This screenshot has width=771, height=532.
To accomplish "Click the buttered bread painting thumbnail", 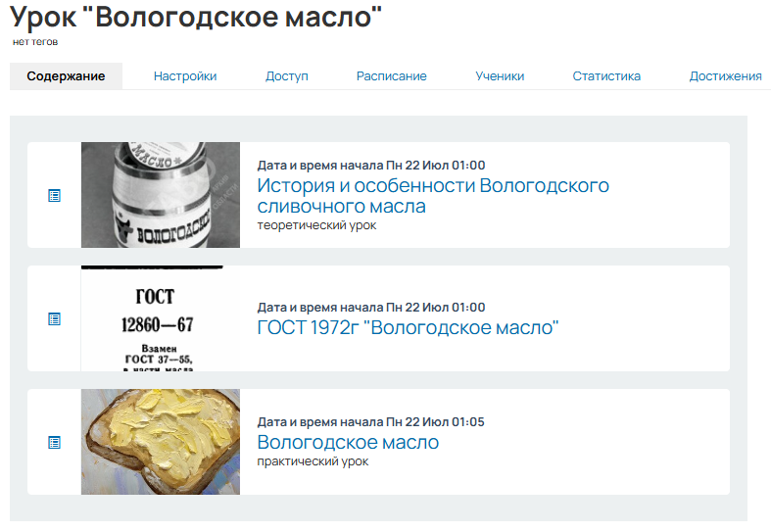I will [x=161, y=442].
